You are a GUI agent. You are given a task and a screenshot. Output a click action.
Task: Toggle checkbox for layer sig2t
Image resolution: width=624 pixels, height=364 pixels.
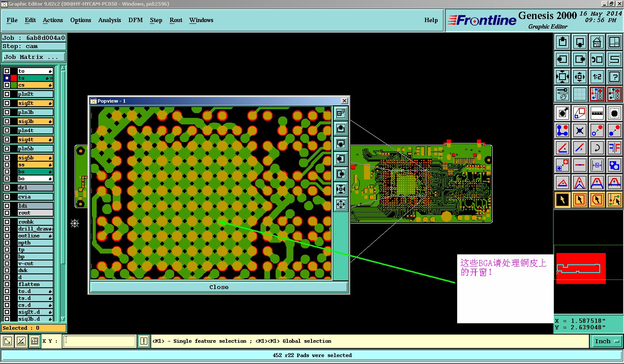(x=7, y=103)
